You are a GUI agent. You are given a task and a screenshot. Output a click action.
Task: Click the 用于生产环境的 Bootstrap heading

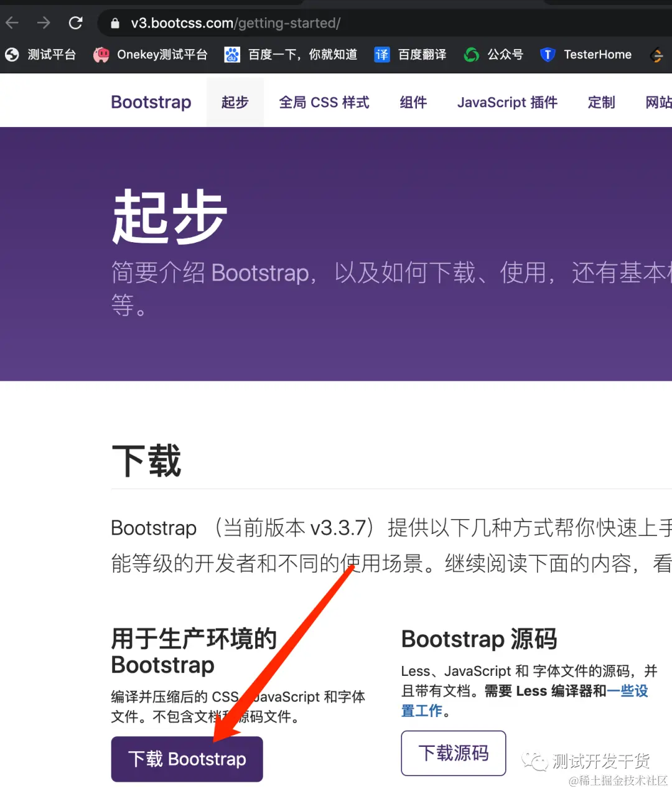point(194,652)
